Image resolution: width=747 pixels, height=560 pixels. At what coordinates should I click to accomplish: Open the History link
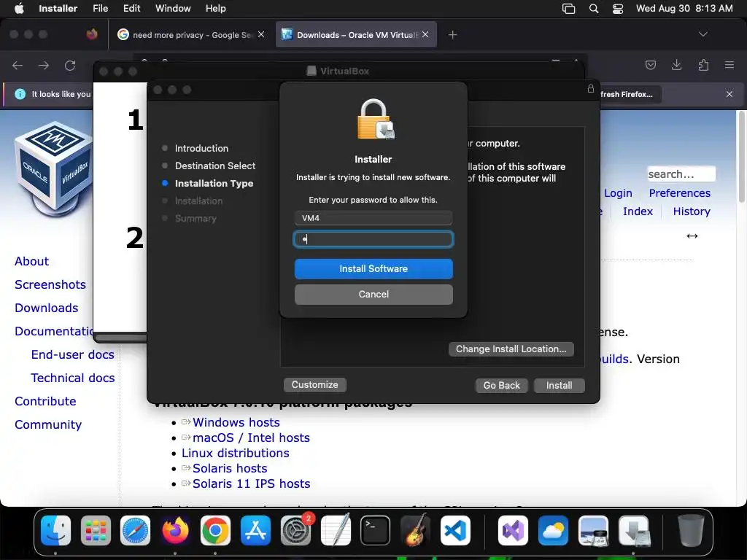pos(692,211)
